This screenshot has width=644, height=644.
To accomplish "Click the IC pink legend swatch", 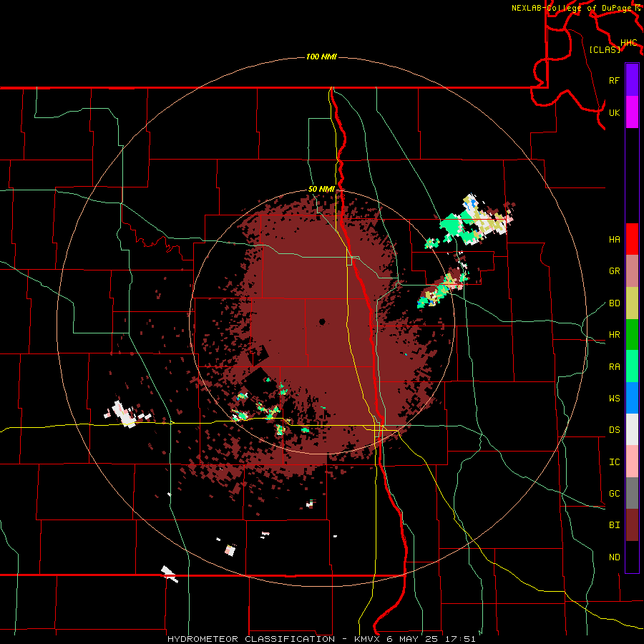I will (x=632, y=462).
